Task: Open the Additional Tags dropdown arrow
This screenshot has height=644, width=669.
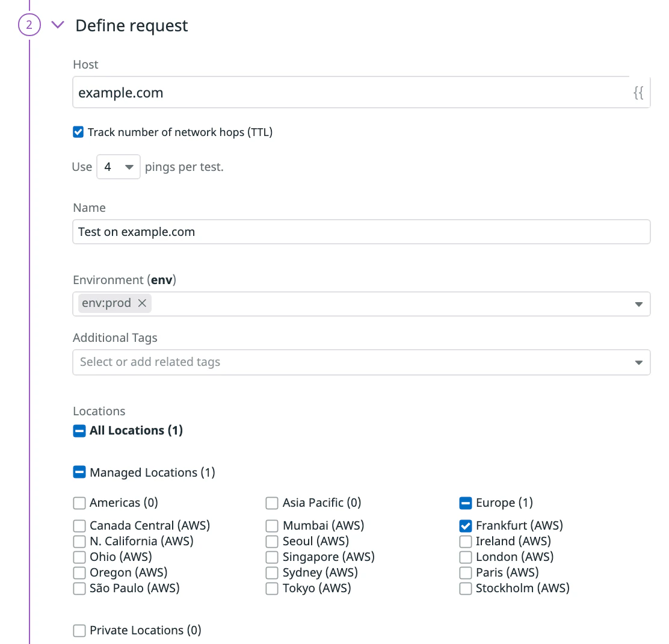Action: tap(639, 362)
